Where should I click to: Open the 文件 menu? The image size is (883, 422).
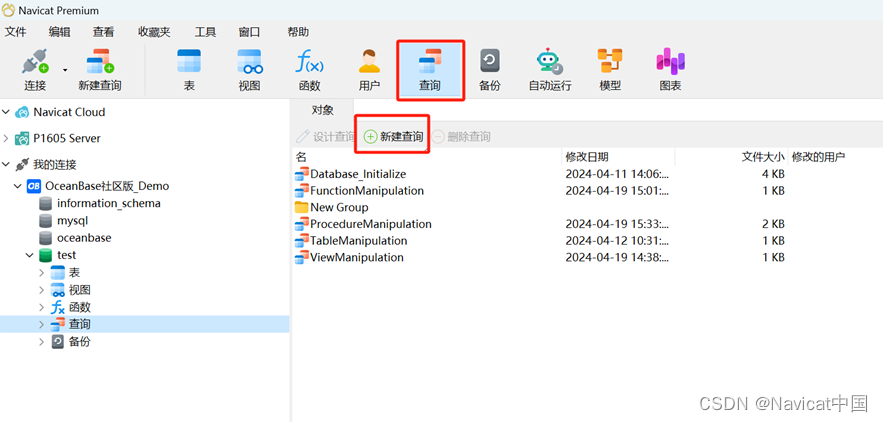(x=15, y=32)
